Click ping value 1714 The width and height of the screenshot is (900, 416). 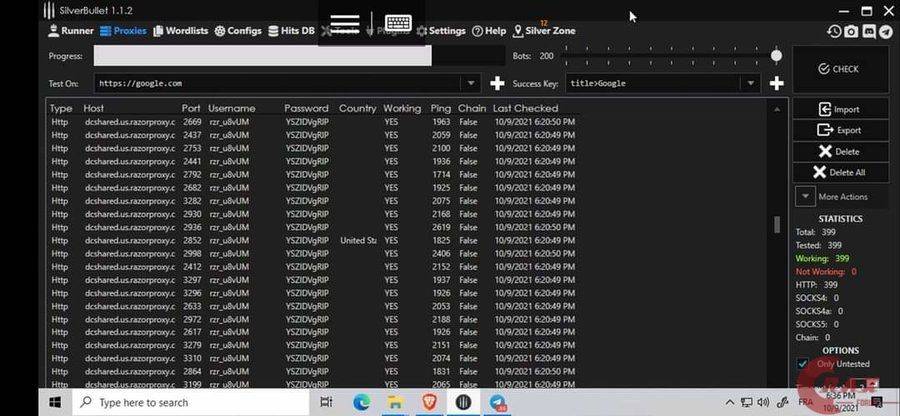(441, 174)
